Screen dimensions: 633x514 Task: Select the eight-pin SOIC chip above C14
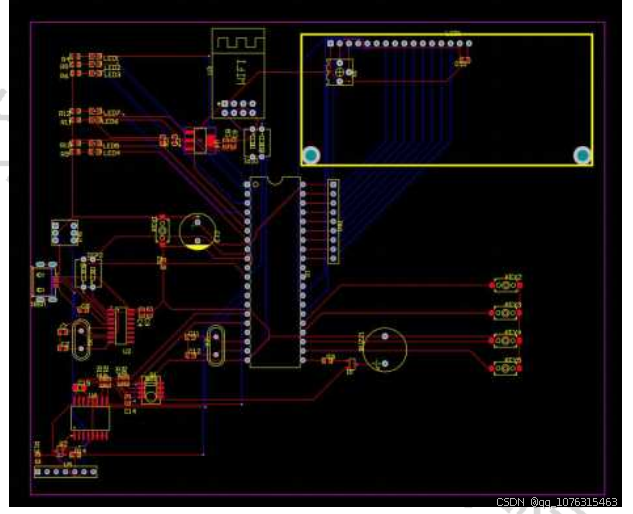coord(151,389)
